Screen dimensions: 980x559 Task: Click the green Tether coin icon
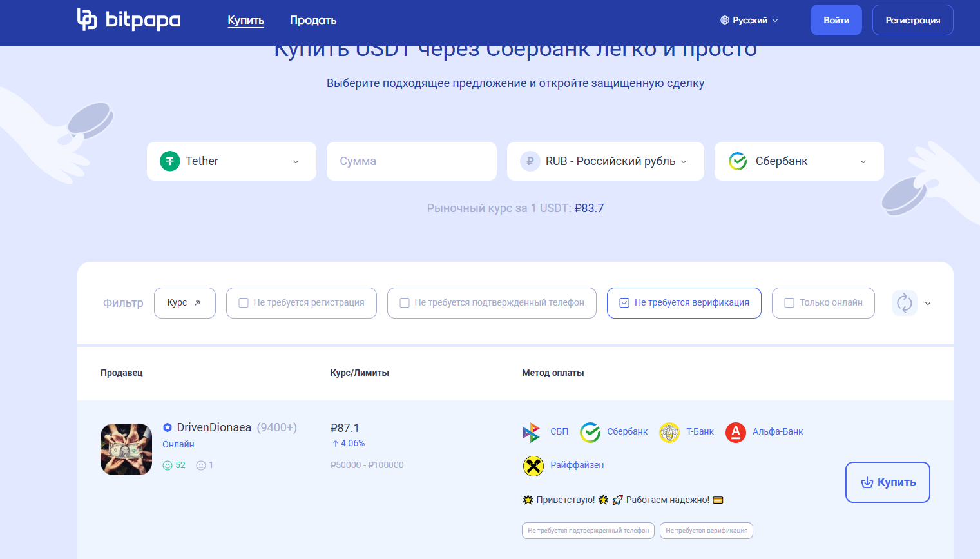click(170, 161)
